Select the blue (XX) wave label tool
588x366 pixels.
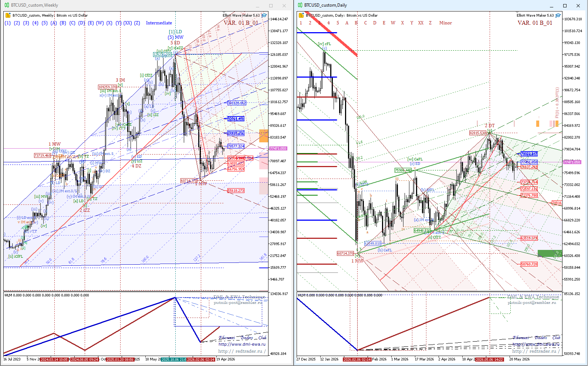[x=128, y=23]
